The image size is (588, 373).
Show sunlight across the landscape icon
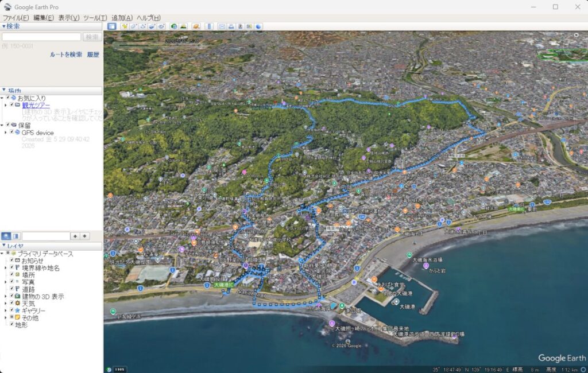tap(183, 26)
